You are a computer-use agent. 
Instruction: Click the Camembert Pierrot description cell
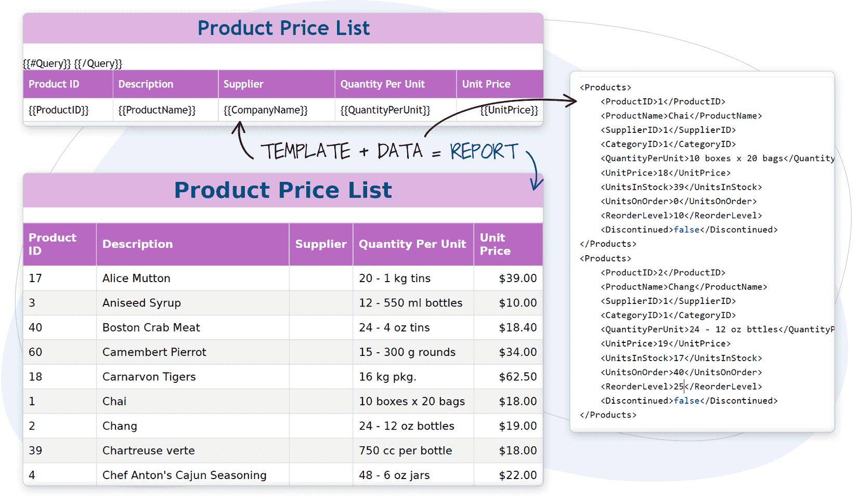coord(154,352)
